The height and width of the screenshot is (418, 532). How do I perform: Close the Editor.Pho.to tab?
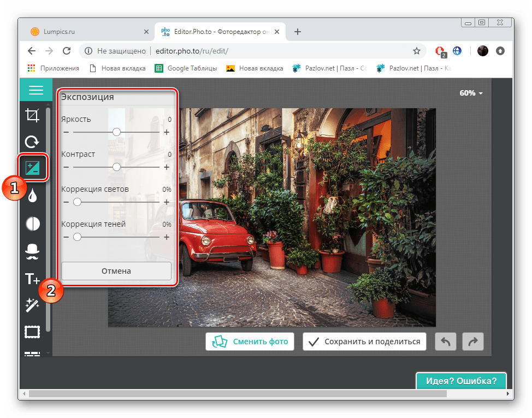[277, 32]
